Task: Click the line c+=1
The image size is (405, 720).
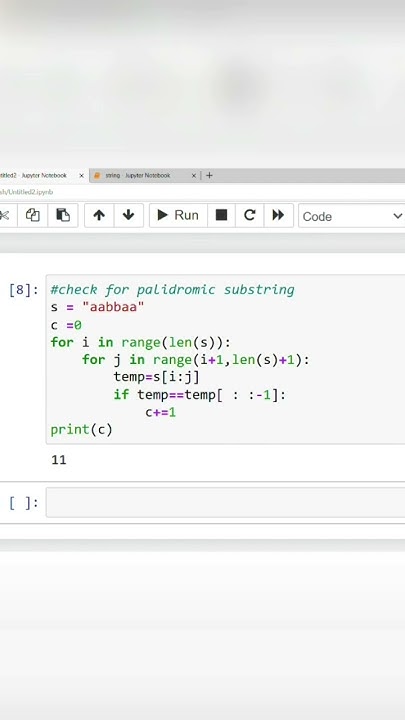Action: [x=160, y=412]
